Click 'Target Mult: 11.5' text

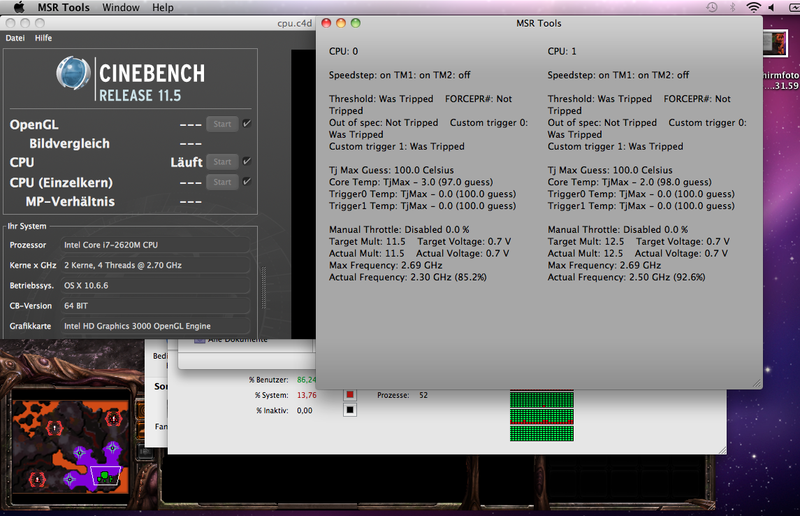[367, 241]
